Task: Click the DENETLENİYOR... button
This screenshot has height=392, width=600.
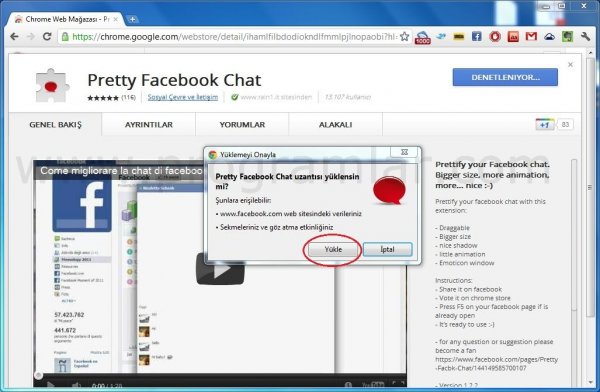Action: [x=505, y=77]
